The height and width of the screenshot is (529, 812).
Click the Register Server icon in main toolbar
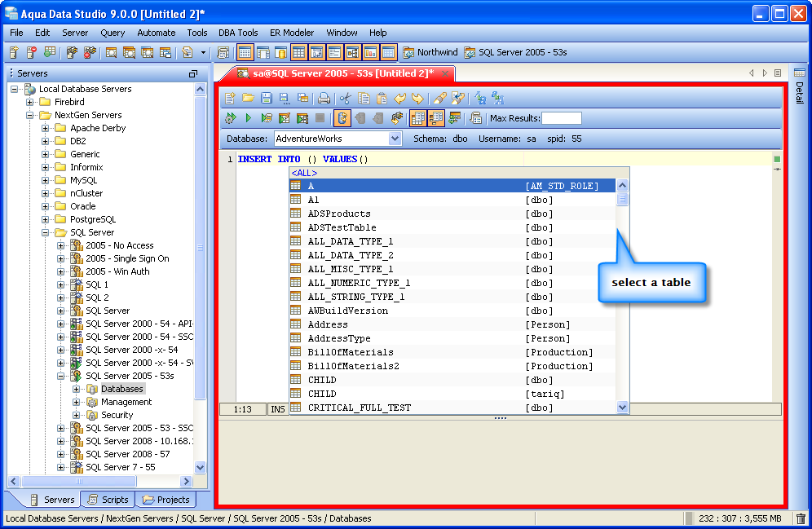(x=14, y=53)
